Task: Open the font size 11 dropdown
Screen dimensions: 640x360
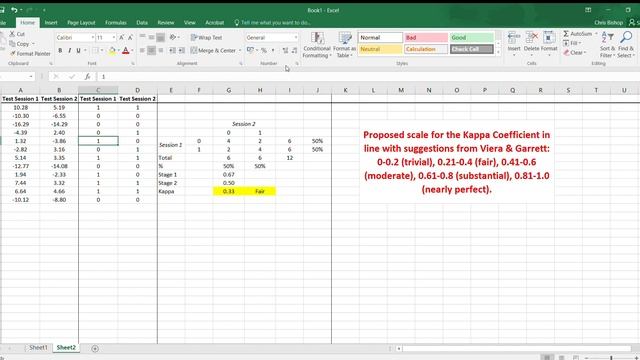Action: click(x=114, y=38)
